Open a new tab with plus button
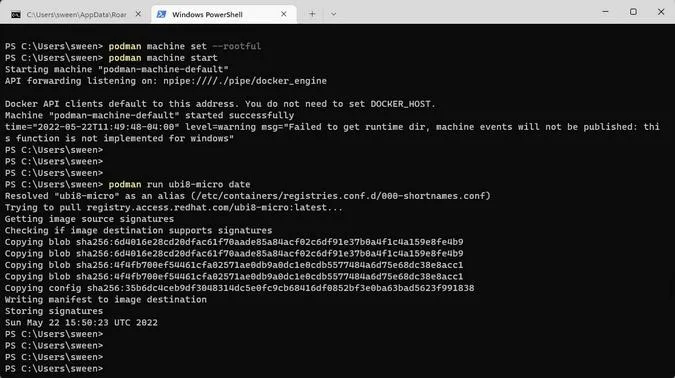This screenshot has width=675, height=378. 312,14
